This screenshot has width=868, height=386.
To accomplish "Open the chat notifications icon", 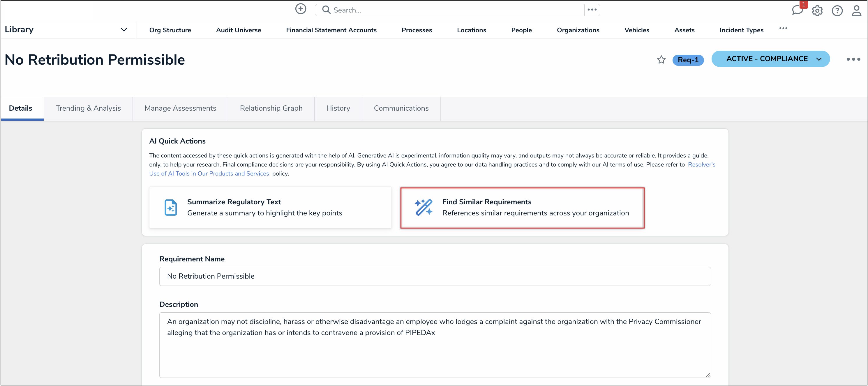I will pyautogui.click(x=797, y=10).
